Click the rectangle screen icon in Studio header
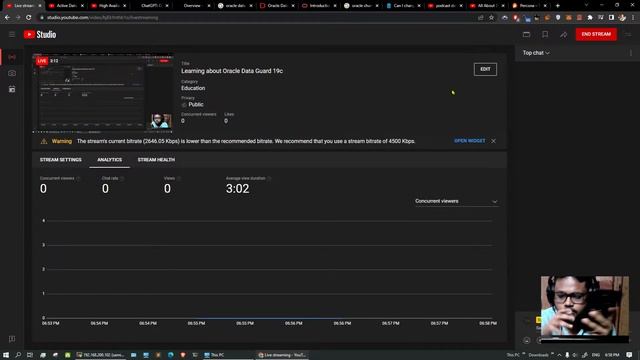Viewport: 640px width, 360px height. pos(527,35)
